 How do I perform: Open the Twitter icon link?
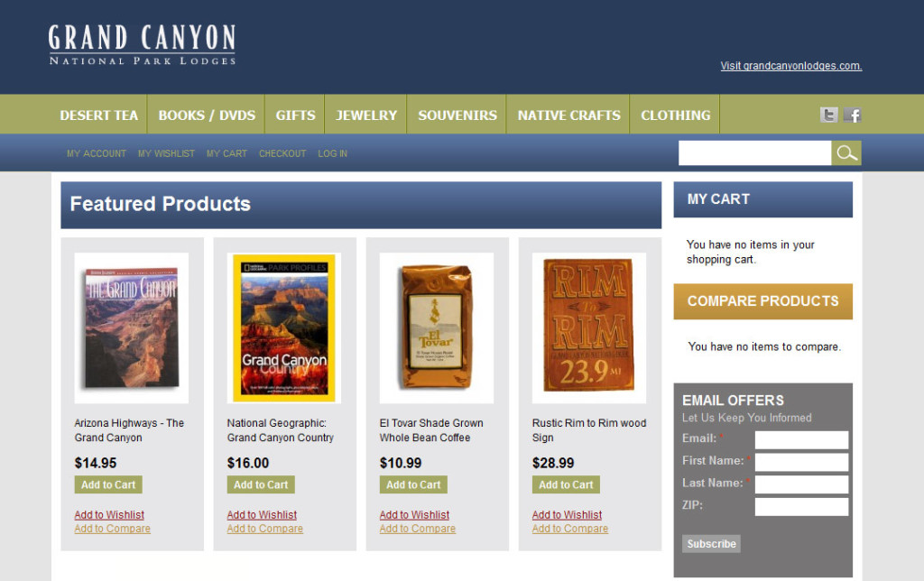tap(828, 115)
